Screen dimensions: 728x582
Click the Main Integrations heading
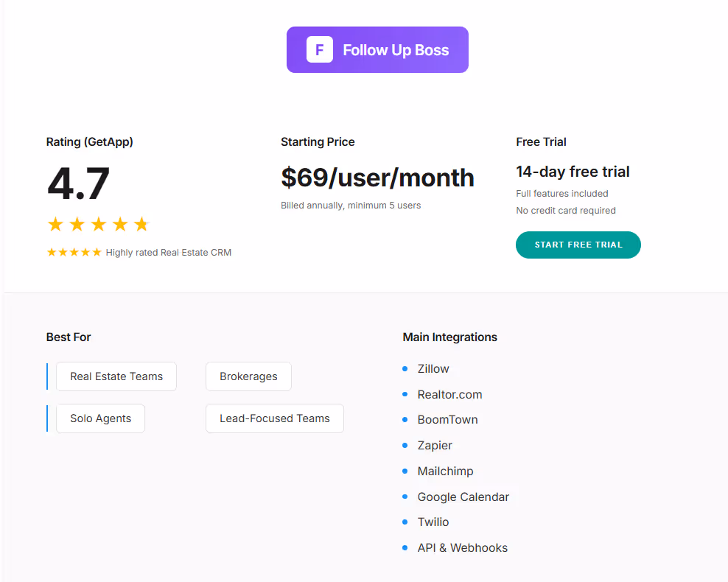coord(449,337)
